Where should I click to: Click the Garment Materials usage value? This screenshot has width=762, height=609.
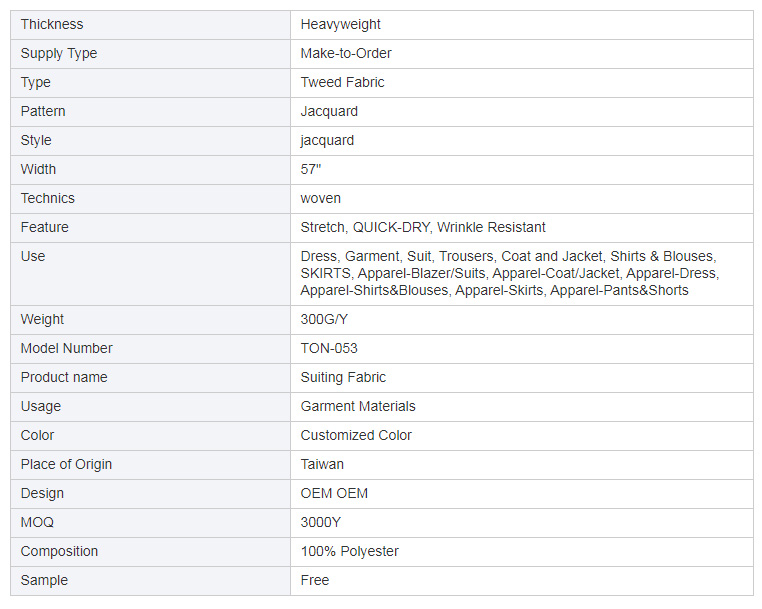[358, 406]
